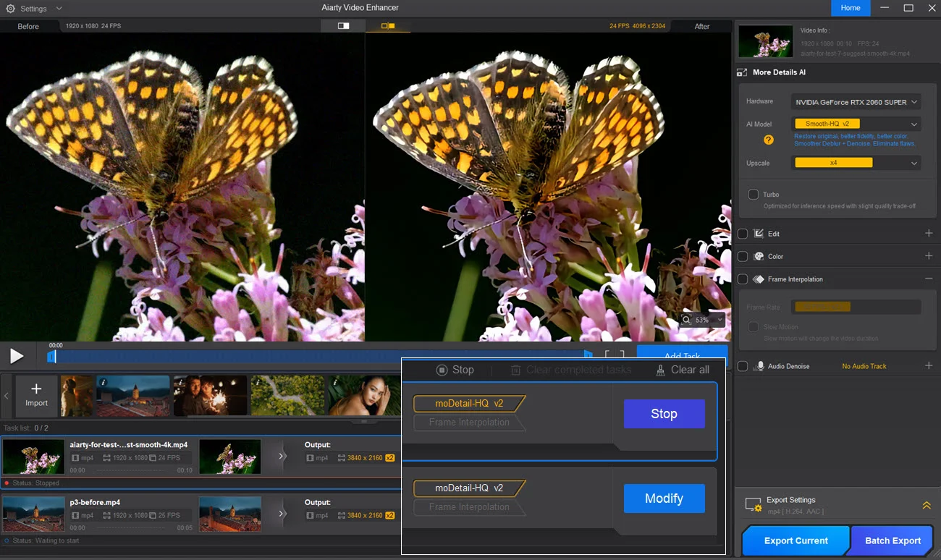This screenshot has height=560, width=941.
Task: Open the AI Model Smooth-HQ v2 dropdown
Action: click(x=856, y=123)
